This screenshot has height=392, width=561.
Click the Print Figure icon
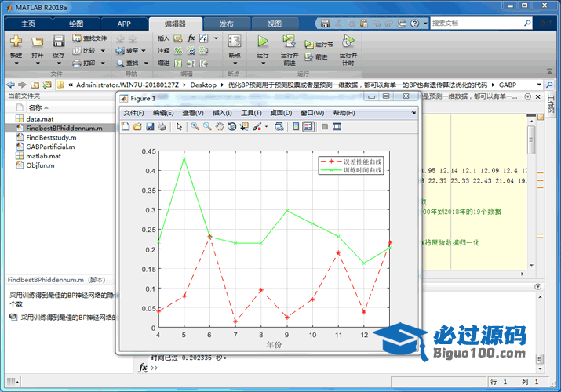click(x=162, y=126)
